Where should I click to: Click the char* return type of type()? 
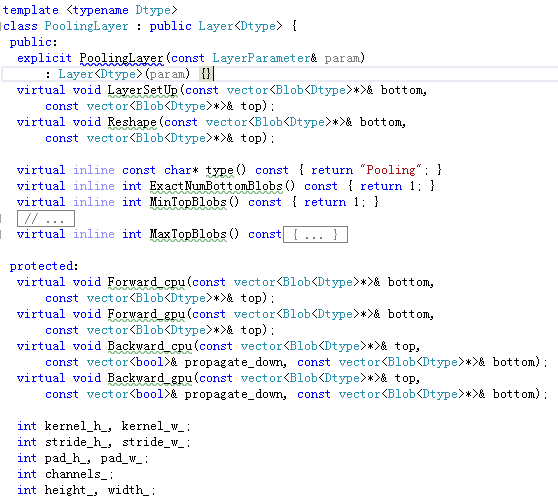pyautogui.click(x=181, y=170)
